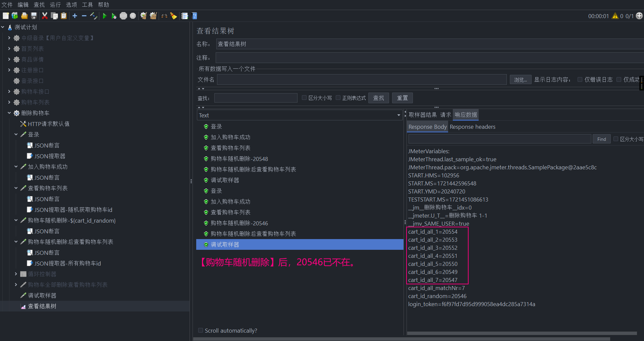Screen dimensions: 644x341
Task: Click the Copy icon in toolbar
Action: coord(54,16)
